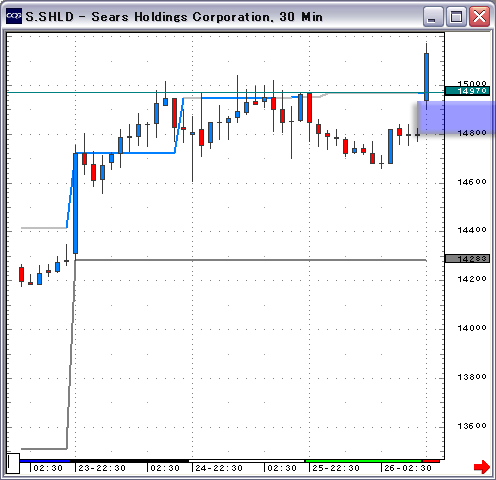Click the CQG logo icon in title bar
The image size is (496, 480).
[x=14, y=16]
